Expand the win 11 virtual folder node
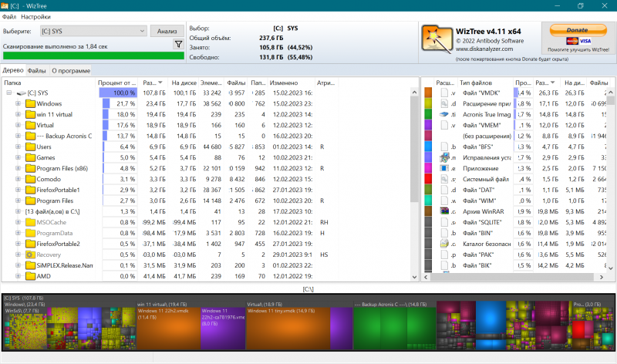617x364 pixels. click(18, 114)
